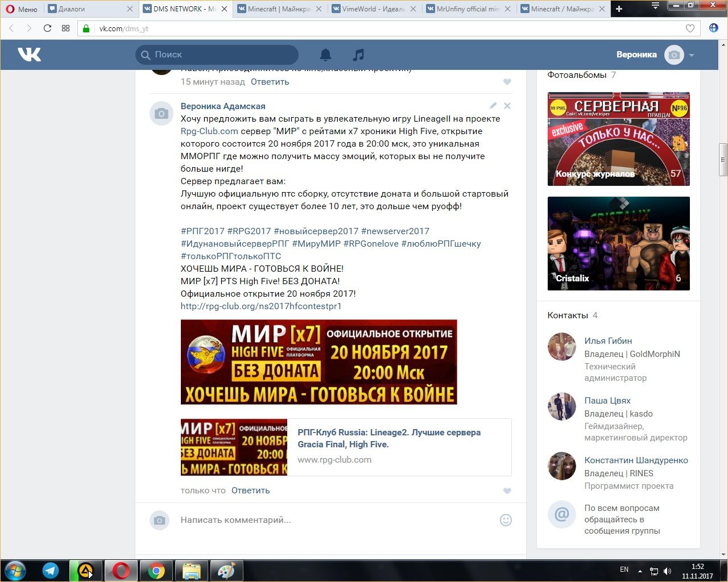Bookmark page with heart icon in address bar
Viewport: 728px width, 582px height.
click(690, 28)
